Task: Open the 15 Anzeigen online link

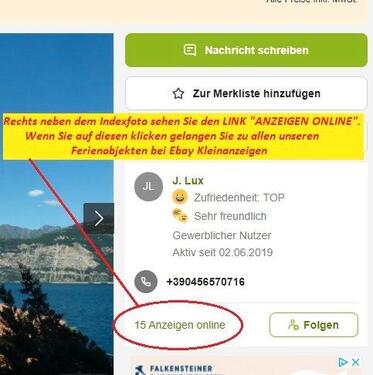Action: click(x=180, y=325)
